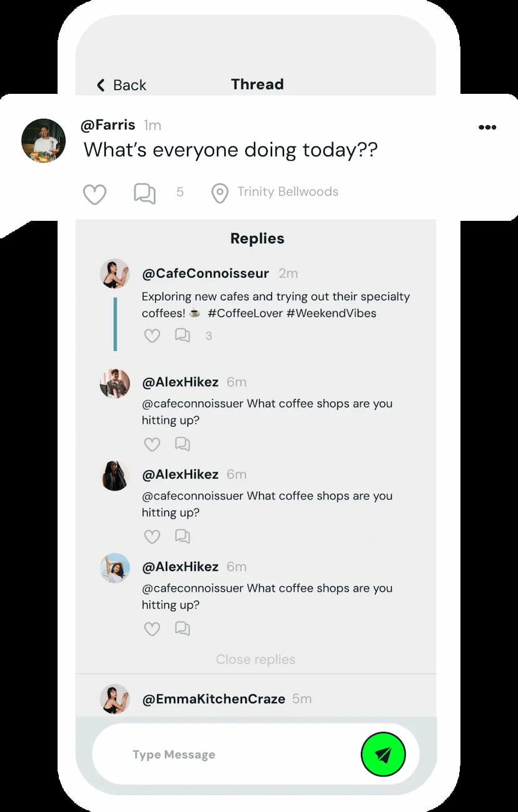The image size is (518, 812).
Task: Open the three-dot menu on Farris's post
Action: click(487, 127)
